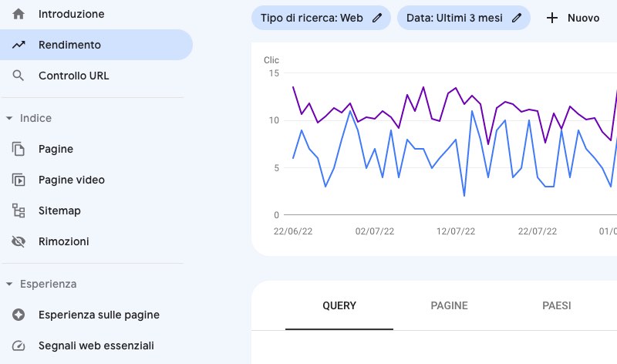Viewport: 617px width, 364px height.
Task: Open the Data: Ultimi 3 mesi filter
Action: [x=453, y=18]
